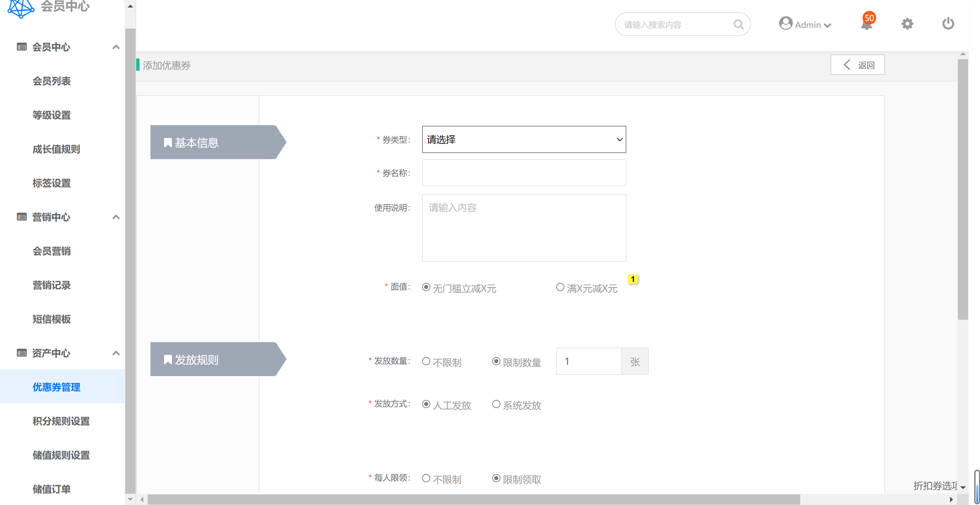
Task: Select 系统发放 distribution method
Action: (496, 404)
